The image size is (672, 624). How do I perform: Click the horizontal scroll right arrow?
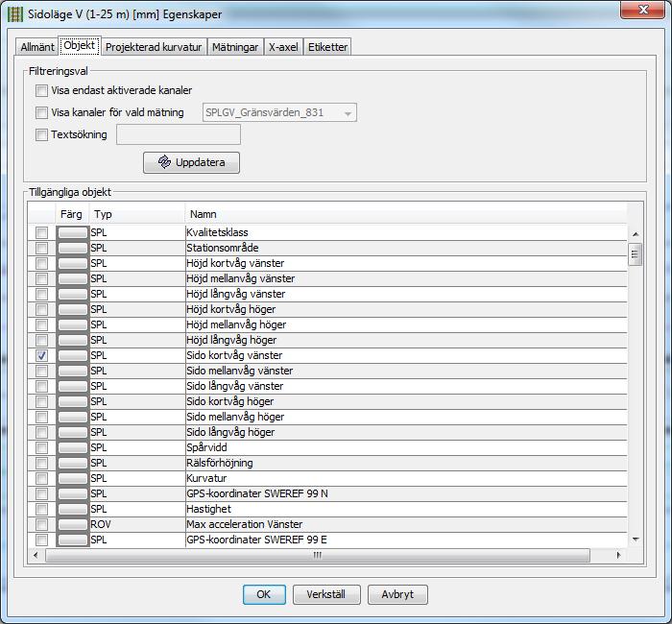pyautogui.click(x=618, y=555)
